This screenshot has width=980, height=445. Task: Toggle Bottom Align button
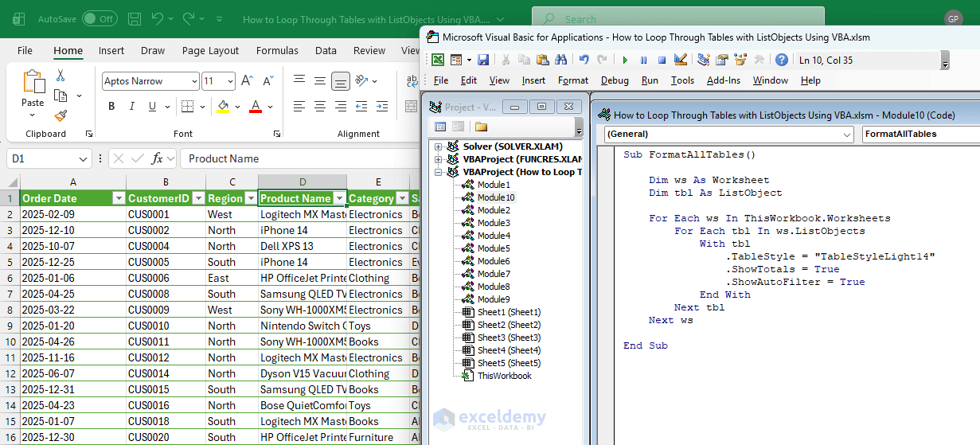[x=341, y=81]
